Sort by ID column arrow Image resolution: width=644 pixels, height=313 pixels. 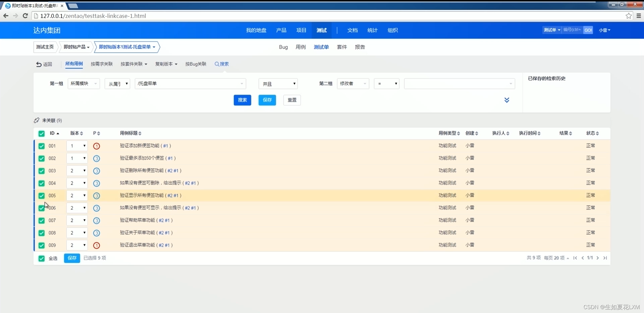click(x=58, y=133)
